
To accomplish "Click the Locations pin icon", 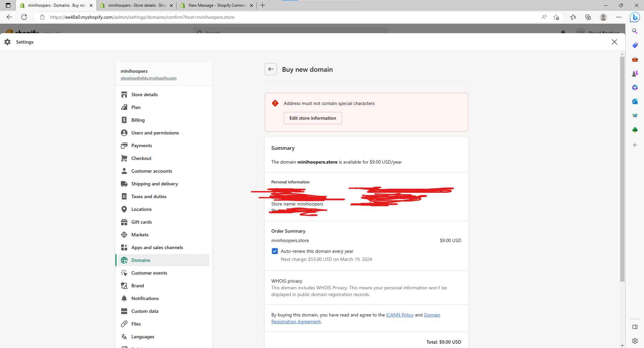I will [124, 209].
